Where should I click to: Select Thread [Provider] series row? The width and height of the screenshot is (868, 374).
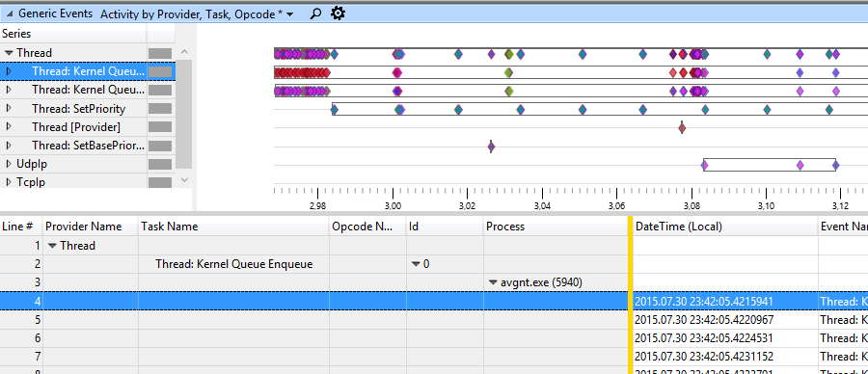76,126
